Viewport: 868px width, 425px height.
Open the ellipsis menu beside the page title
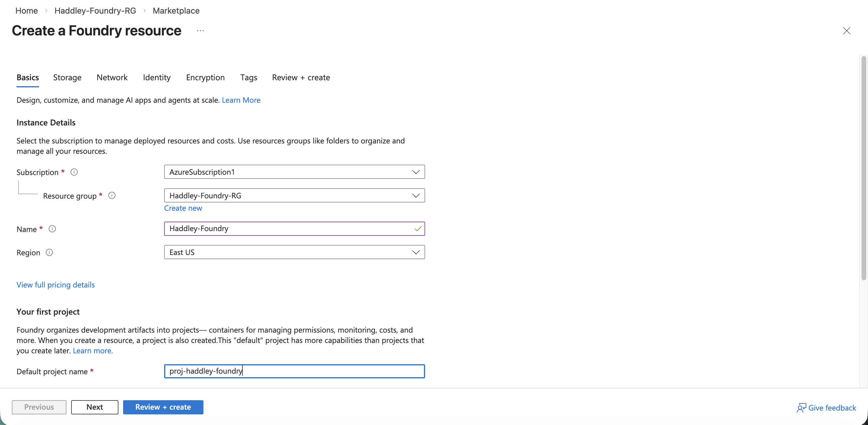coord(200,31)
